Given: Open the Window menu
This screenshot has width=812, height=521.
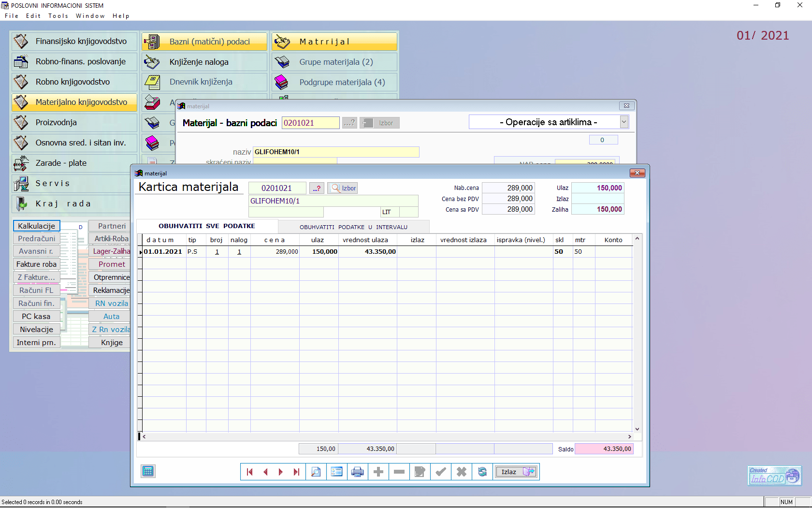Looking at the screenshot, I should tap(90, 16).
